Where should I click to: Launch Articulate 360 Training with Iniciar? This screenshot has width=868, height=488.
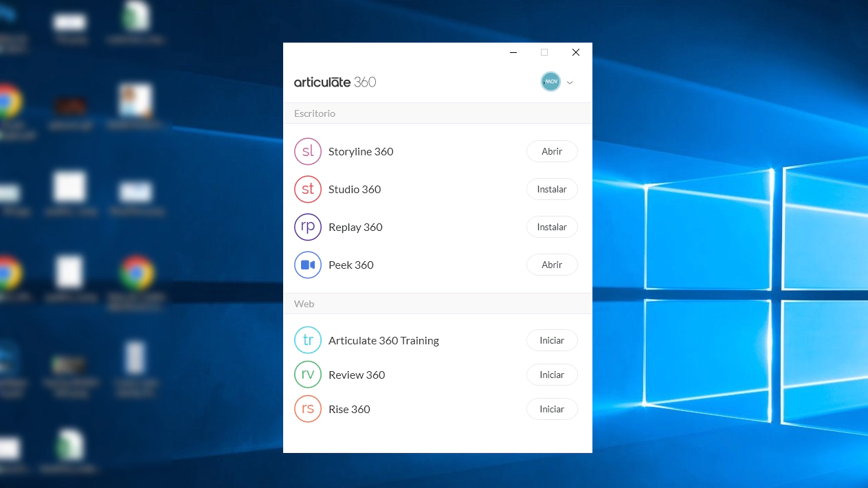[x=552, y=340]
